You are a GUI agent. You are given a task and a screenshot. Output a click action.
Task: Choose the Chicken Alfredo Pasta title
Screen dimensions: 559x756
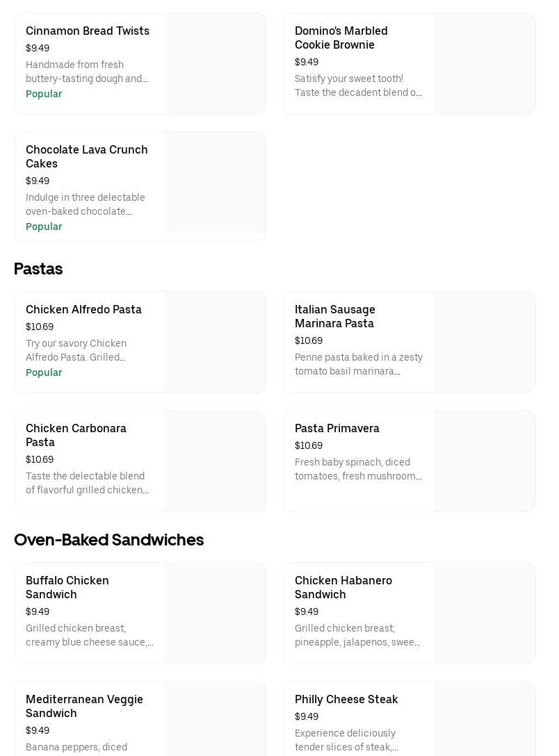[x=83, y=309]
